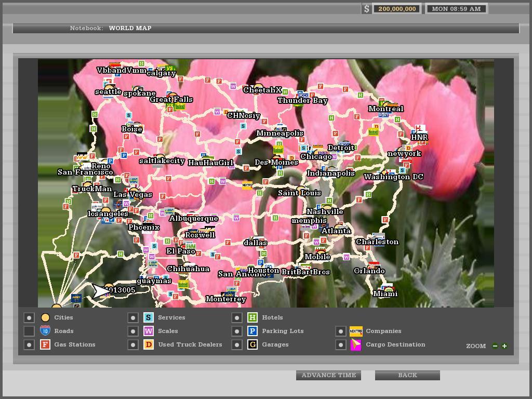Zoom out the map with minus
Screen dimensions: 532x399
[x=495, y=346]
